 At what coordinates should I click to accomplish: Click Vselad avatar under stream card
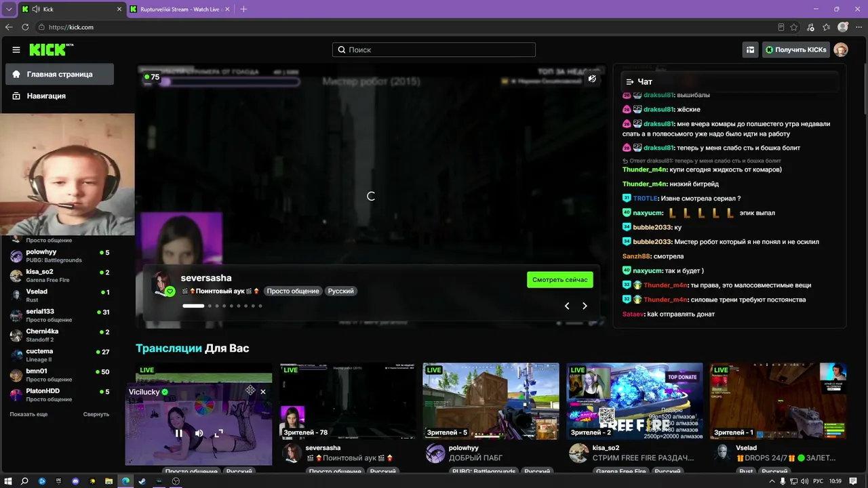pyautogui.click(x=723, y=453)
